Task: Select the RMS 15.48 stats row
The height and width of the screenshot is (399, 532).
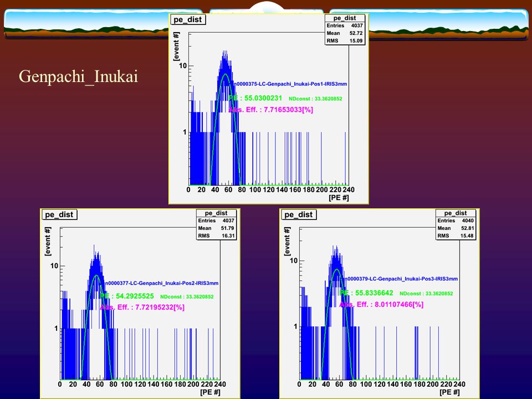Action: [x=456, y=236]
